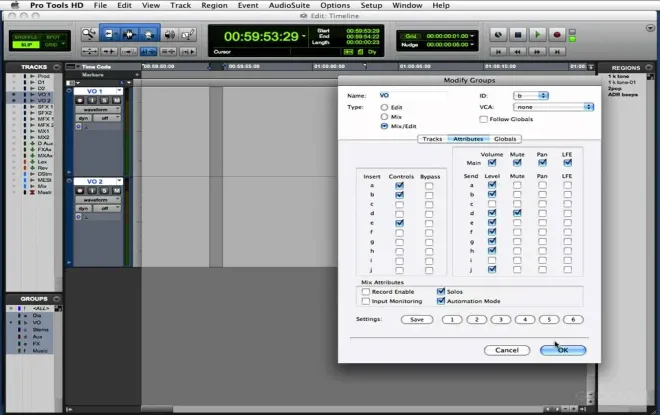The width and height of the screenshot is (660, 415).
Task: Click the transport Stop button
Action: coord(518,35)
